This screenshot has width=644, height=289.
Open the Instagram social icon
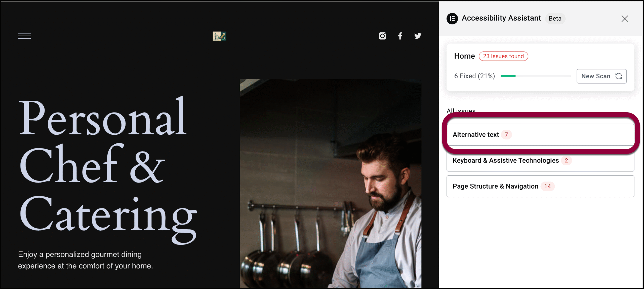click(x=382, y=36)
